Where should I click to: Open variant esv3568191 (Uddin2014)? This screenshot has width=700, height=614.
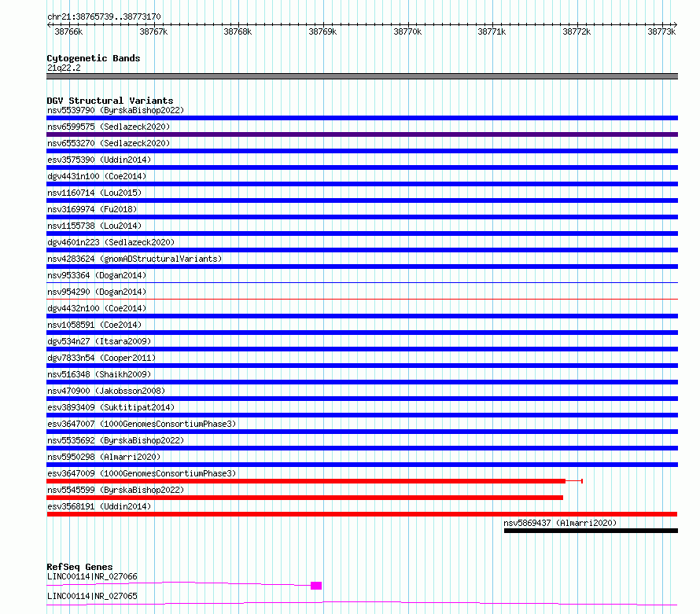tap(99, 506)
